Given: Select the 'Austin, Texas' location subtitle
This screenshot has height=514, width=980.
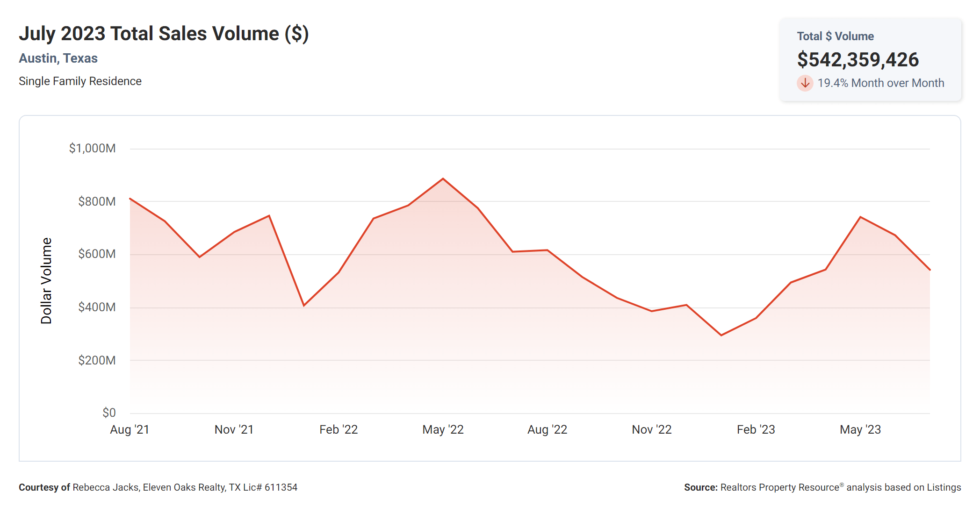Looking at the screenshot, I should pyautogui.click(x=58, y=58).
